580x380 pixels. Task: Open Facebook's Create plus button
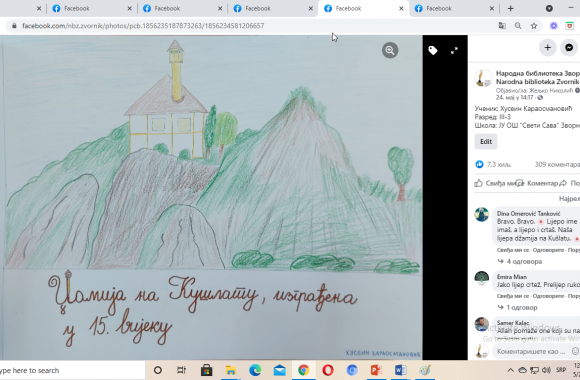point(547,48)
